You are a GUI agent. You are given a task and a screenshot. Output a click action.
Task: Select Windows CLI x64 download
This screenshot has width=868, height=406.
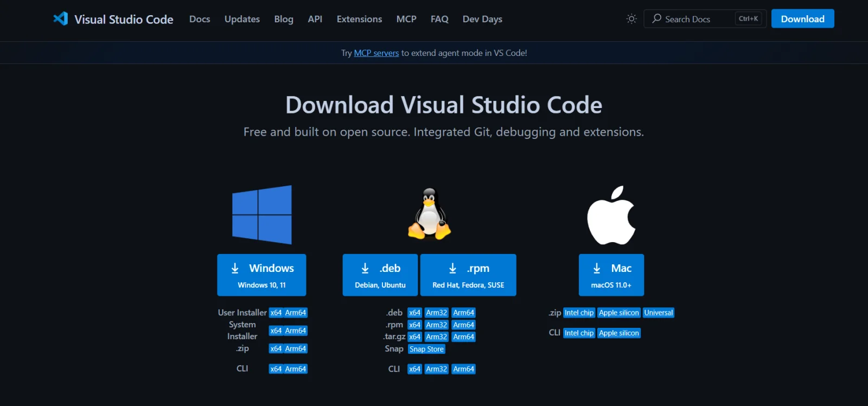tap(276, 369)
